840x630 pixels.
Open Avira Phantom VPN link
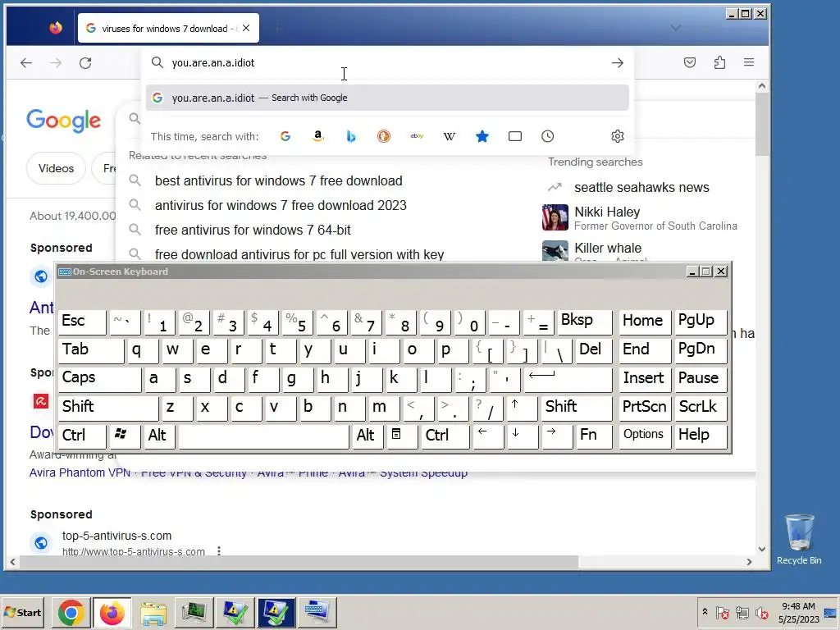(80, 472)
